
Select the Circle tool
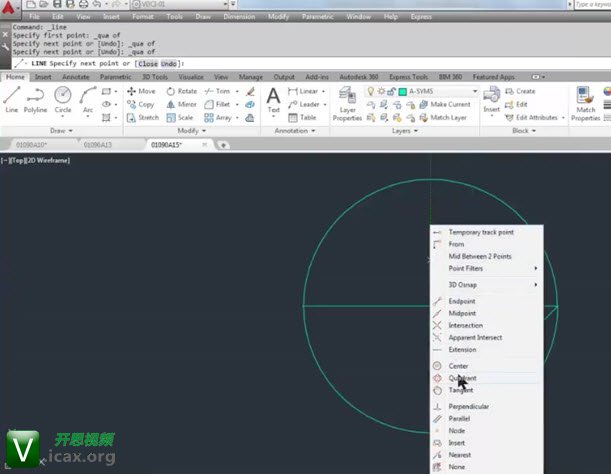[x=63, y=100]
